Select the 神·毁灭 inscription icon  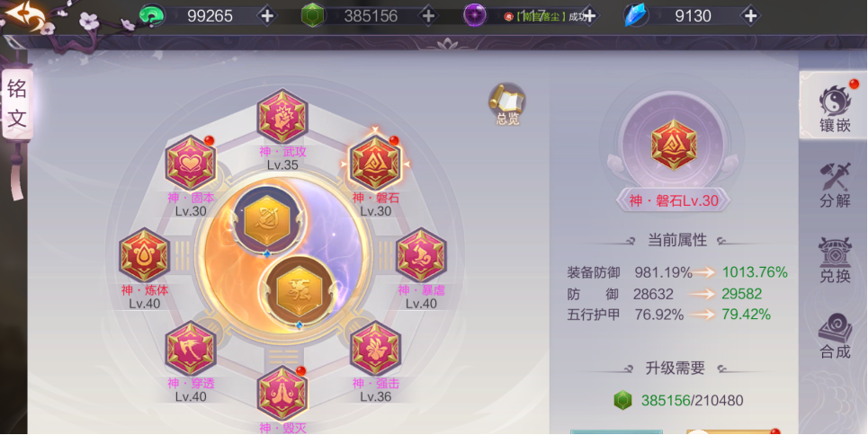(282, 393)
